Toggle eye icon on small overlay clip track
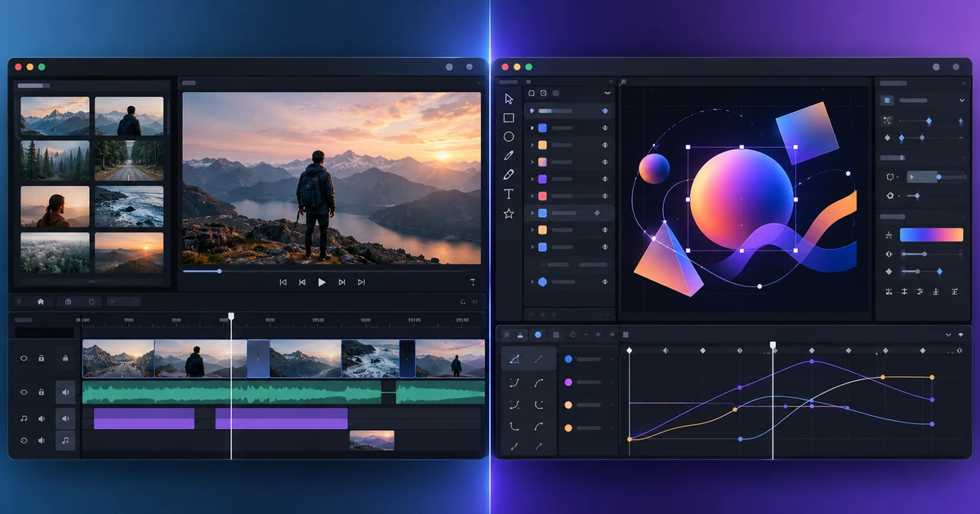 point(24,441)
